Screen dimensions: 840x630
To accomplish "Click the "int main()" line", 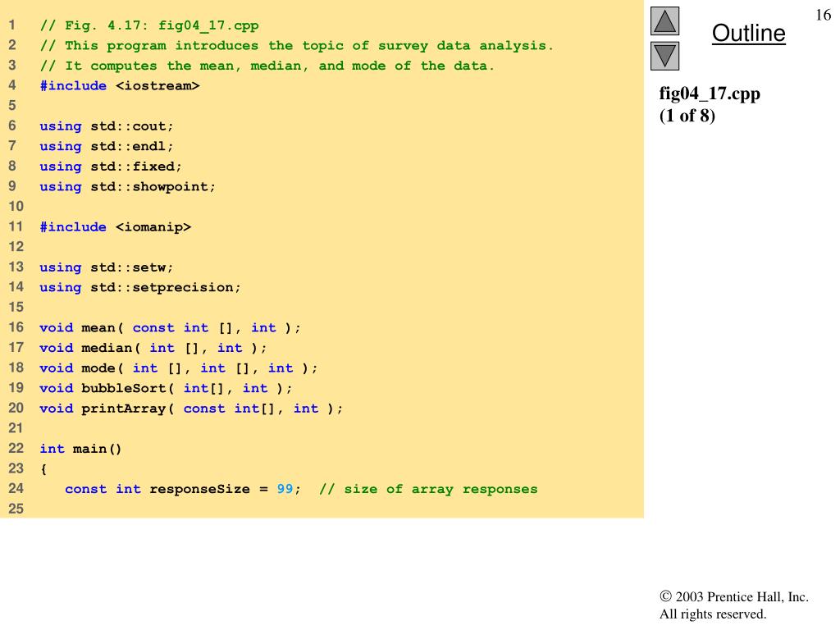I will [80, 449].
